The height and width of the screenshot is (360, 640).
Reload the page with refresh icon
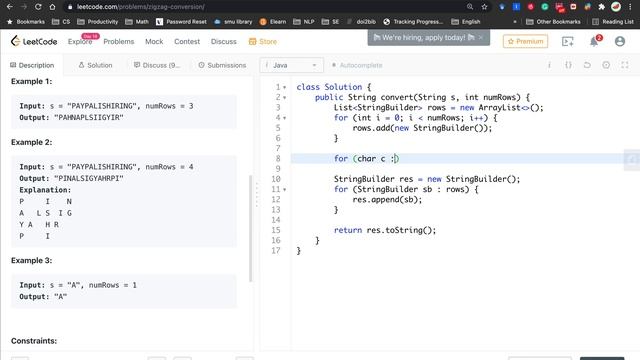(38, 7)
